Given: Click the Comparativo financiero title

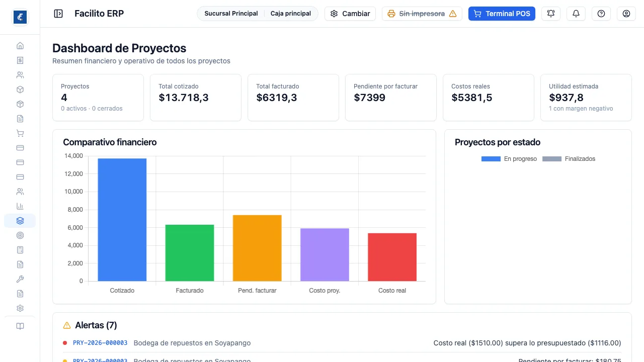Looking at the screenshot, I should coord(110,142).
